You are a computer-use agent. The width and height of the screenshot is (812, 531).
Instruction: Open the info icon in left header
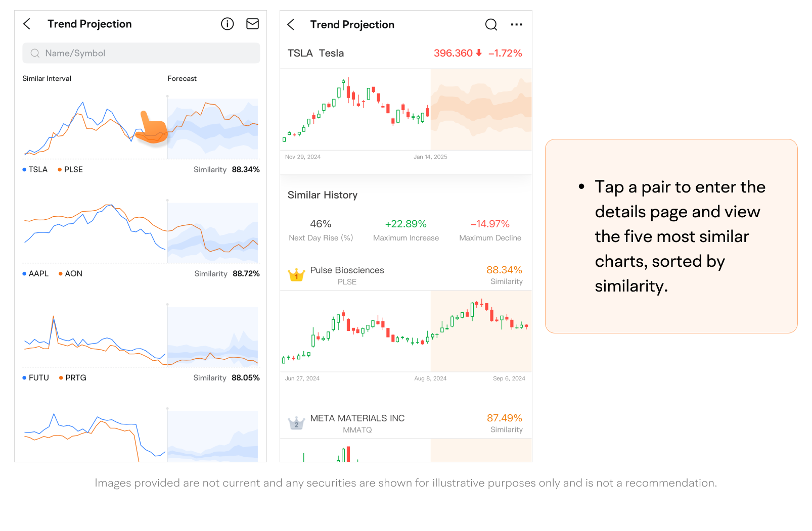point(228,24)
